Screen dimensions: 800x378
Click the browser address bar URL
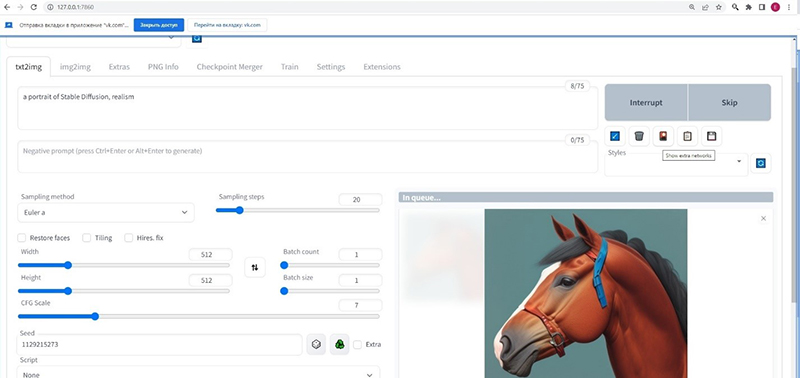tap(76, 7)
